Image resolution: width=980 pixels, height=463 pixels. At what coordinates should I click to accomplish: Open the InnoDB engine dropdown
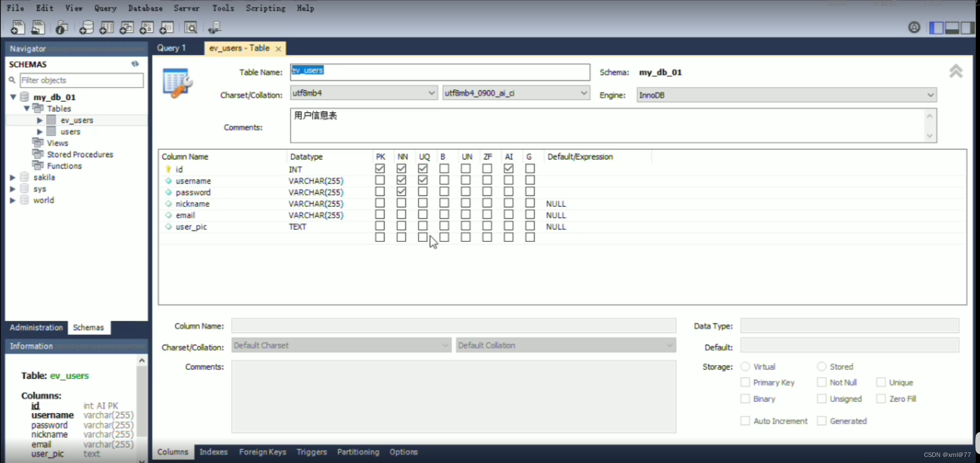pos(787,95)
